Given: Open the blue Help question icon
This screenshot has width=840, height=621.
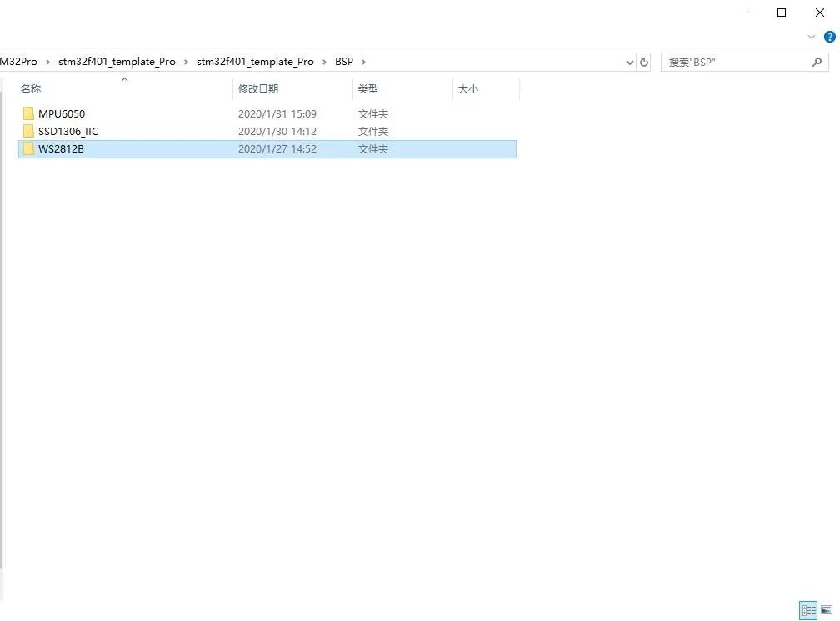Looking at the screenshot, I should pos(829,37).
